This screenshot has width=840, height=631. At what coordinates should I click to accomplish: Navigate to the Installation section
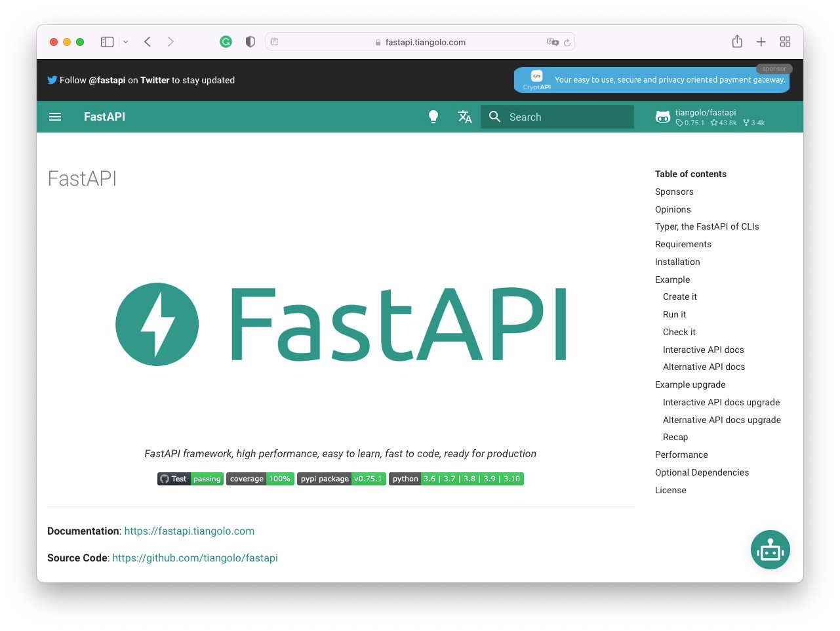pos(677,262)
